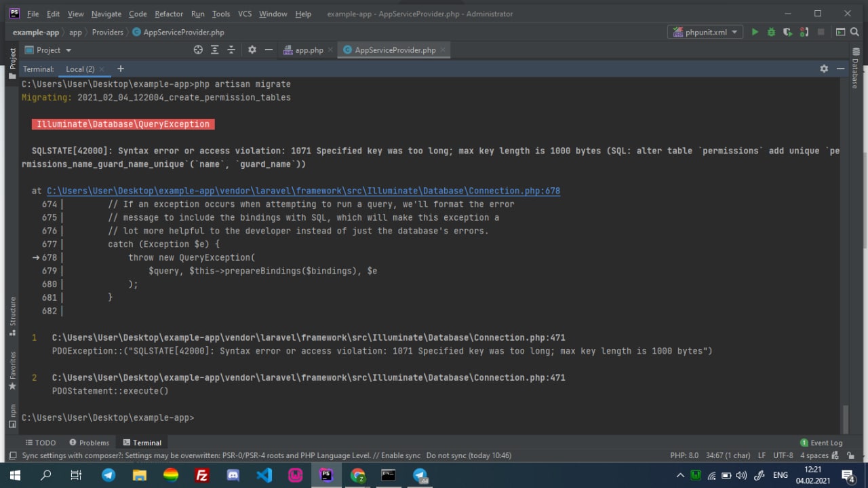The width and height of the screenshot is (868, 488).
Task: Open Discord from taskbar
Action: [x=233, y=475]
